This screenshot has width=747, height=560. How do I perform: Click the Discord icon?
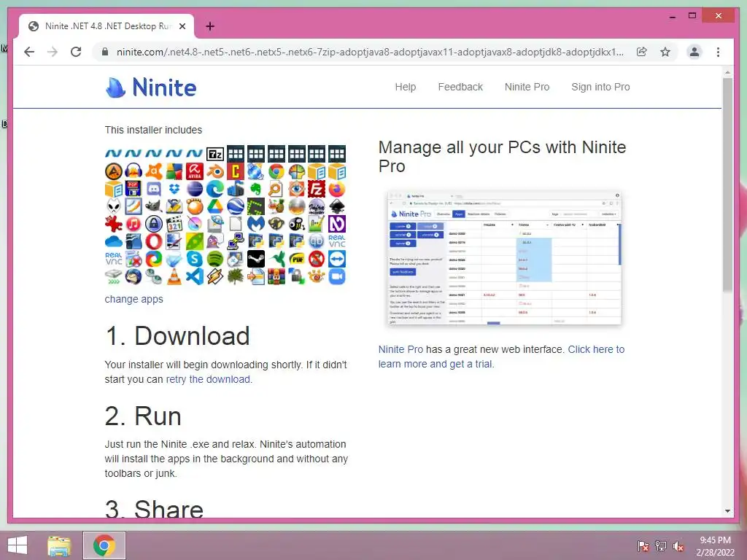pyautogui.click(x=154, y=189)
